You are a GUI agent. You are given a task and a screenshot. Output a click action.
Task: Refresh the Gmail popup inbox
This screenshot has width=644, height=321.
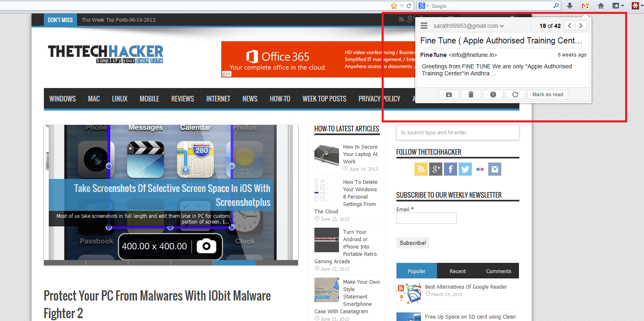(515, 95)
